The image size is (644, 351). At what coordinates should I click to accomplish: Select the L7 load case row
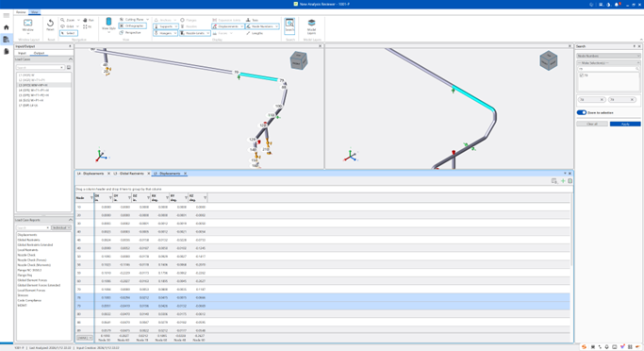(x=43, y=106)
